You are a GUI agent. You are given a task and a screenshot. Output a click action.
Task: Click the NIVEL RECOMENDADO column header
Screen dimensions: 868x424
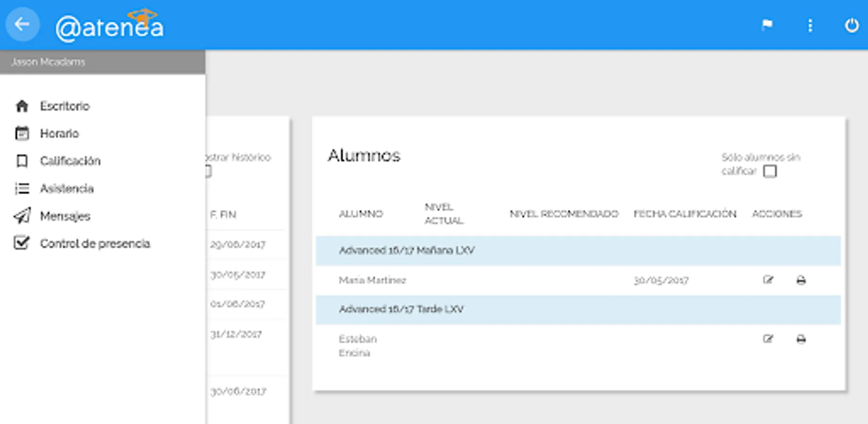[x=564, y=214]
